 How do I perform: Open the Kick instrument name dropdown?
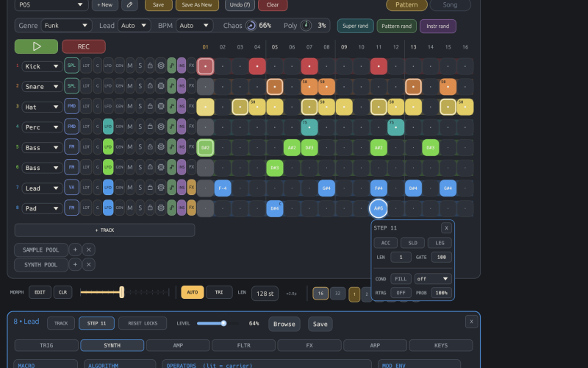(x=42, y=66)
